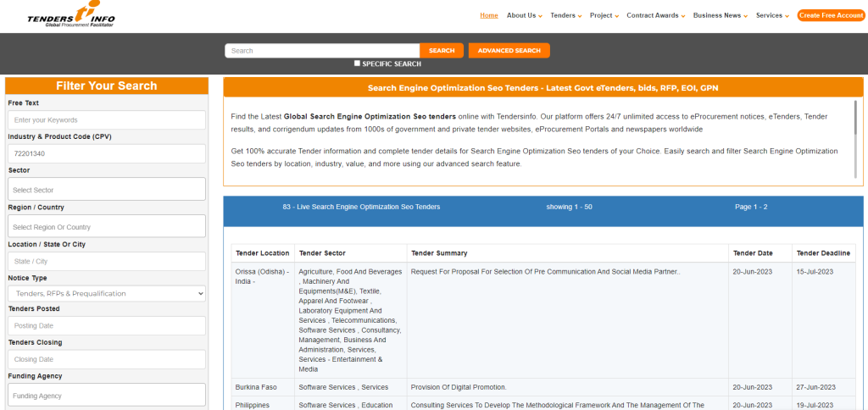Click the orange Search button

pos(442,51)
